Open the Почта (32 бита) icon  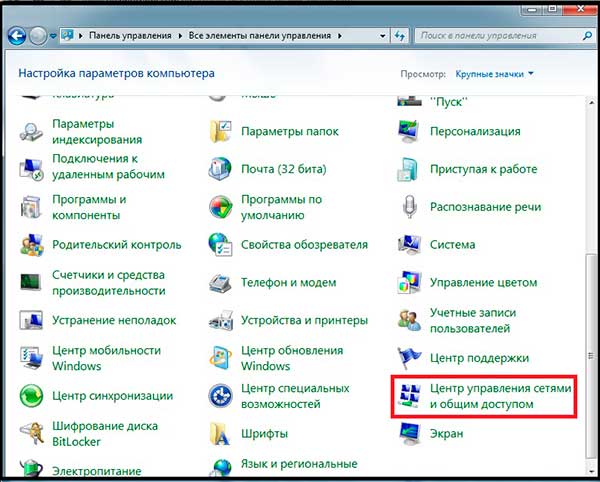pos(220,169)
